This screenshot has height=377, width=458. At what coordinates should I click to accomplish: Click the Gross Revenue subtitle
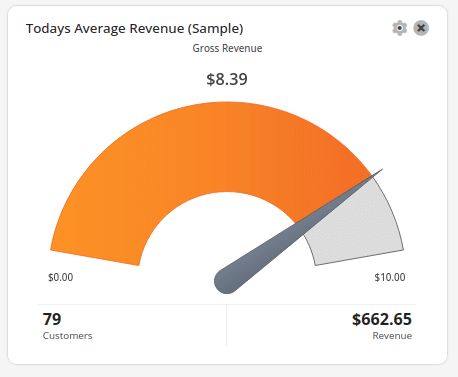[x=227, y=48]
